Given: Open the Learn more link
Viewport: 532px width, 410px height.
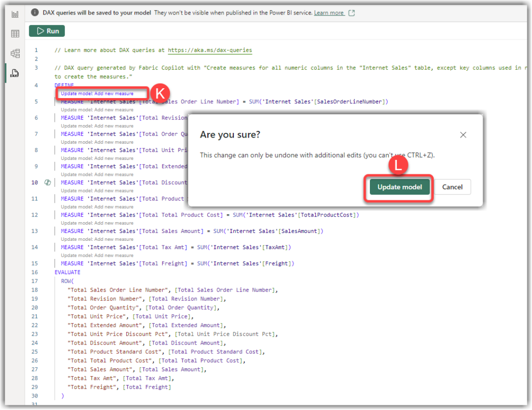Looking at the screenshot, I should pyautogui.click(x=328, y=13).
